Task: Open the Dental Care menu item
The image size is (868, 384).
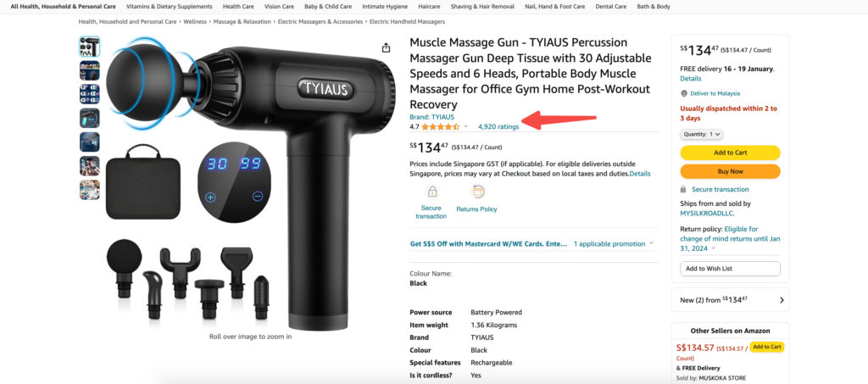Action: [610, 7]
